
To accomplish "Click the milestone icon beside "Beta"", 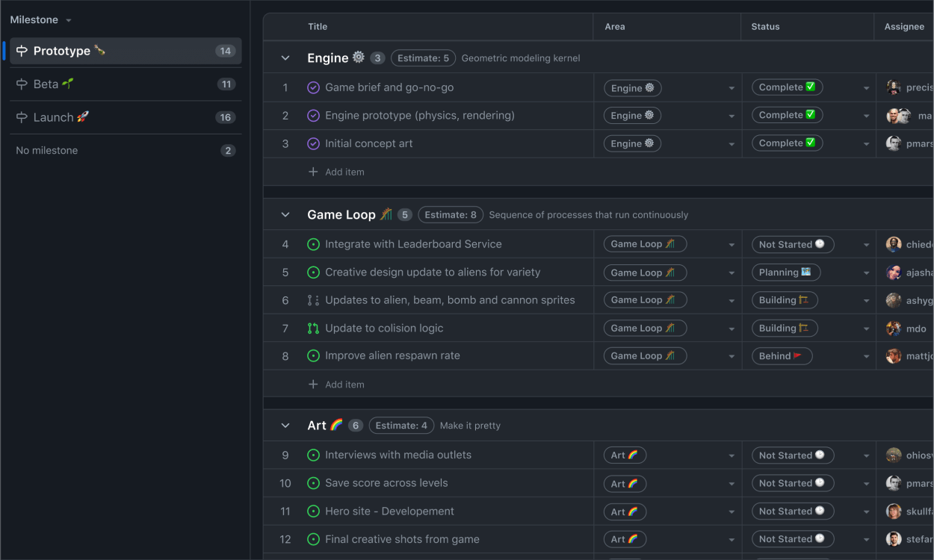I will coord(22,84).
